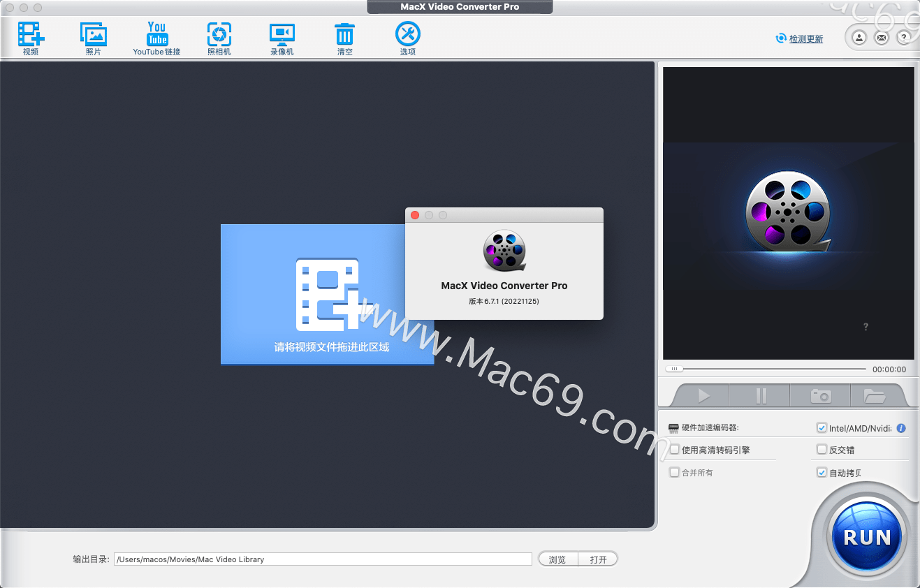
Task: Click the MacX Video Converter Pro window title
Action: tap(460, 6)
